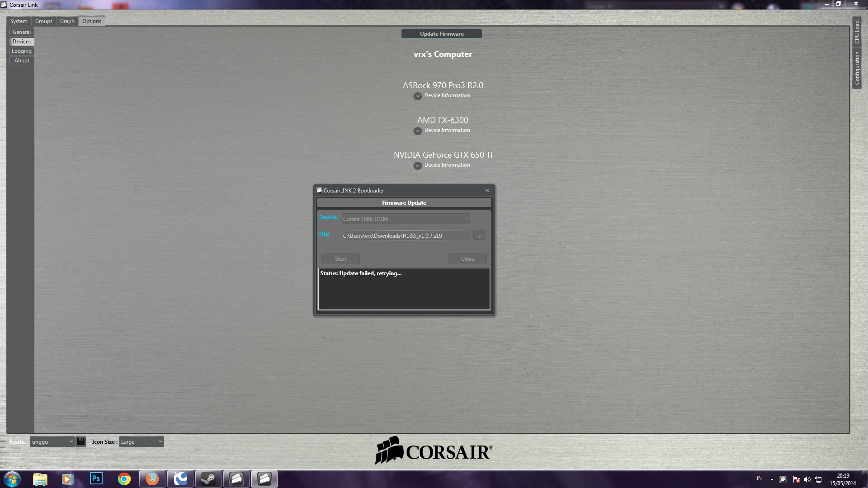Switch to the Groups tab
The height and width of the screenshot is (488, 868).
click(x=44, y=21)
